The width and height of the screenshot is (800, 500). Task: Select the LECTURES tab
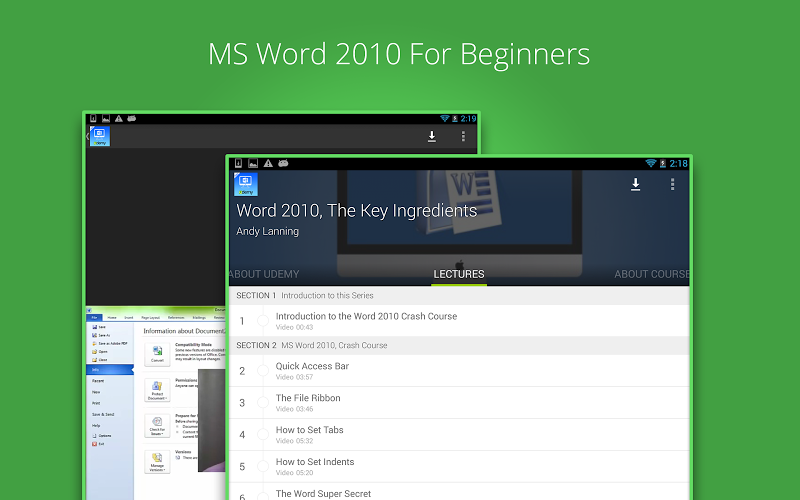(x=459, y=274)
